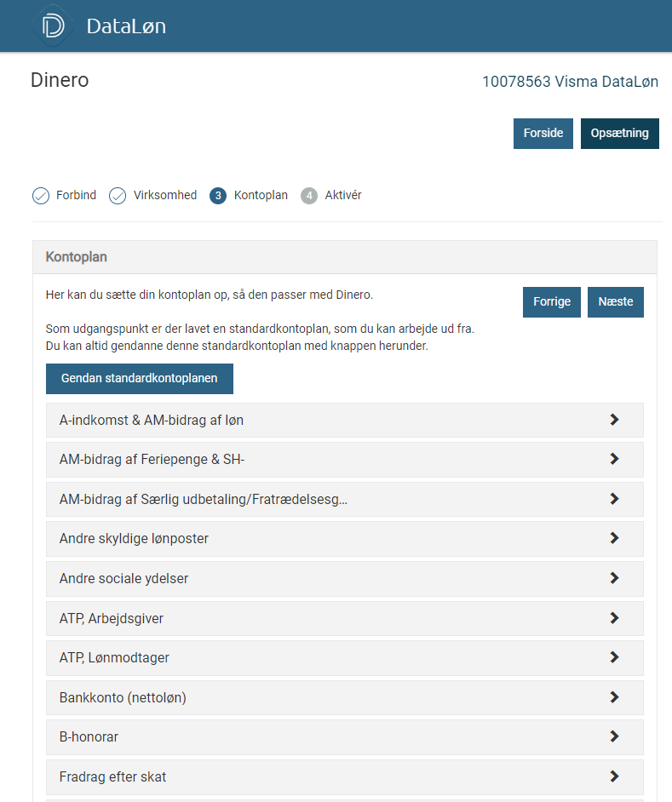The width and height of the screenshot is (672, 802).
Task: Open the Opsætning page
Action: click(620, 134)
